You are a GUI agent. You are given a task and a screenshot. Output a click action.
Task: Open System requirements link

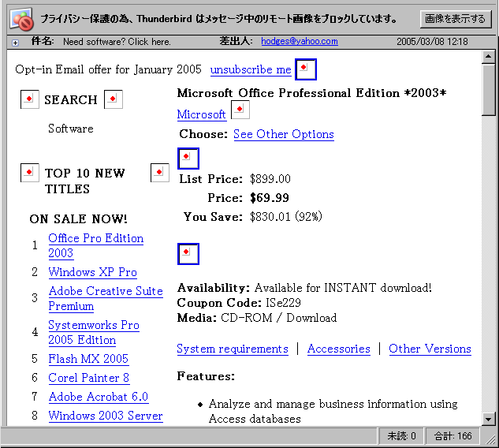(x=233, y=349)
